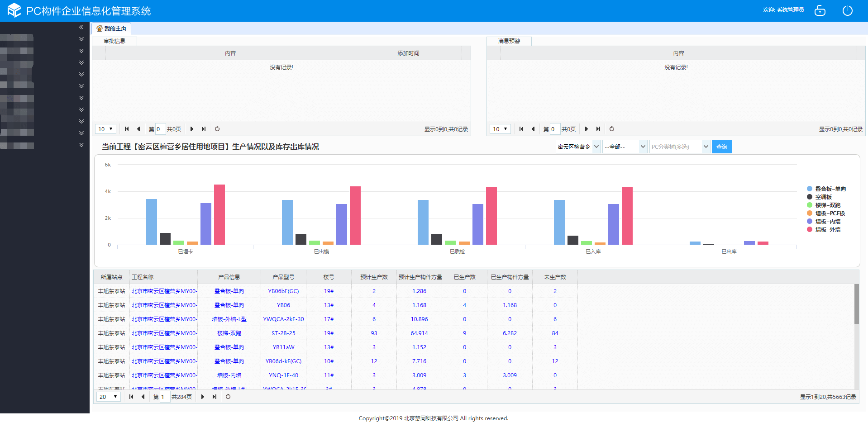Hide the 墙板-外墙 series via legend
868x422 pixels.
(x=827, y=229)
